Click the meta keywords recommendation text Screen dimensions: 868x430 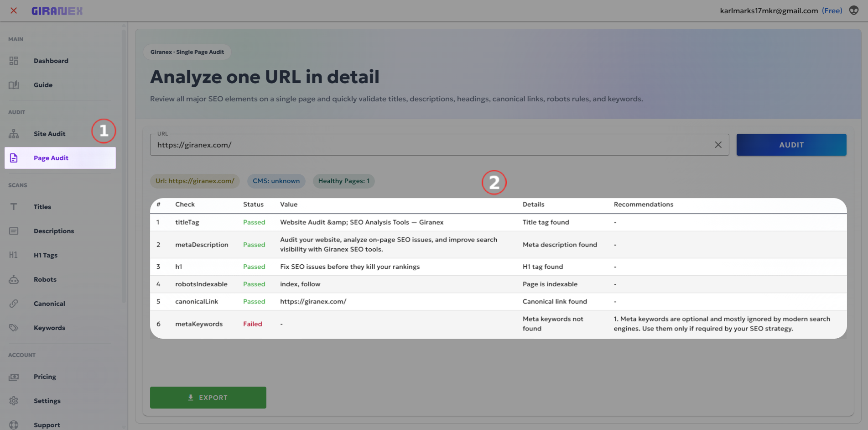coord(722,324)
